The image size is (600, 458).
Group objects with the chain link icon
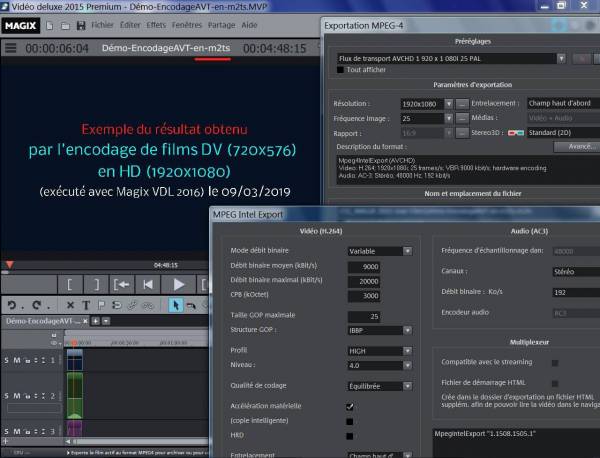pyautogui.click(x=132, y=305)
